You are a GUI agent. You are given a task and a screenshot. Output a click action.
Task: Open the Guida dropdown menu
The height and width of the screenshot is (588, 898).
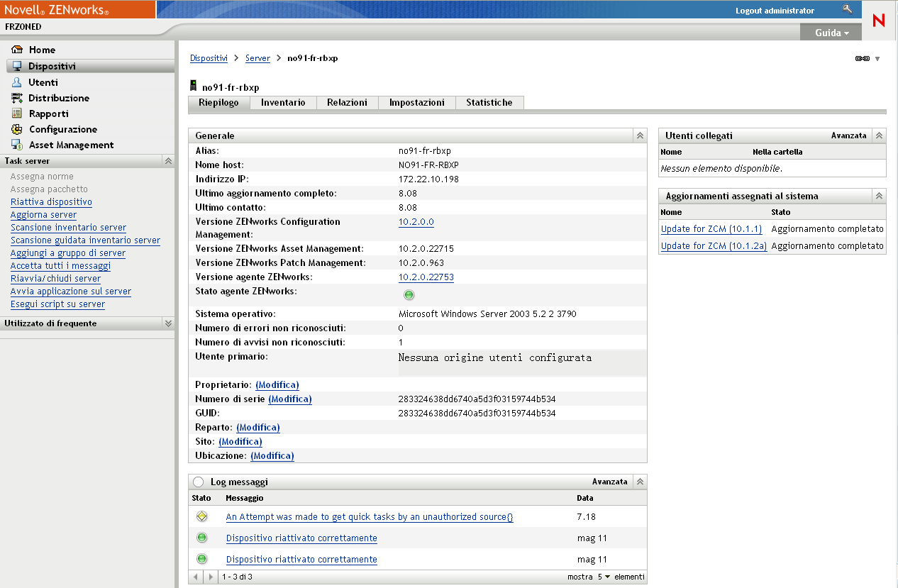[x=831, y=33]
